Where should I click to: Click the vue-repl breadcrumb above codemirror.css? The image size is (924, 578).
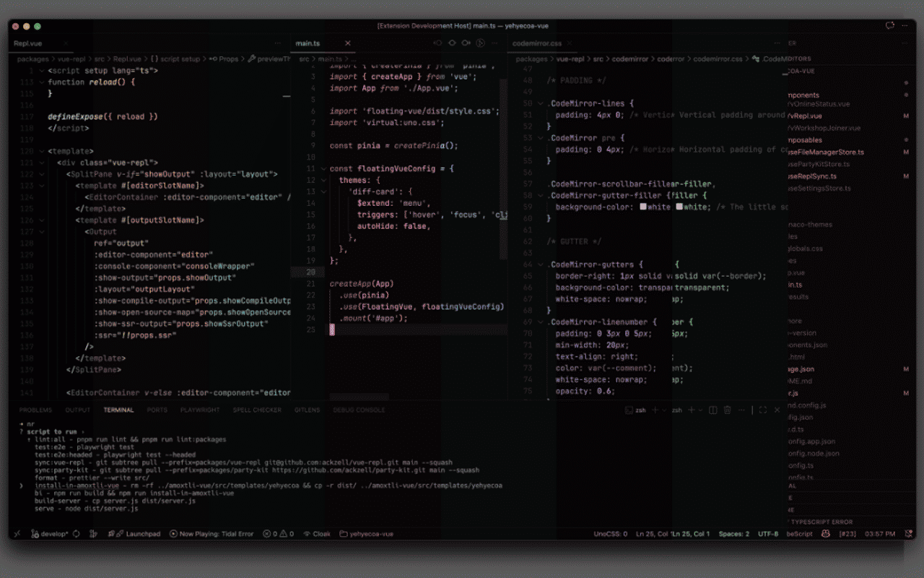click(x=570, y=59)
